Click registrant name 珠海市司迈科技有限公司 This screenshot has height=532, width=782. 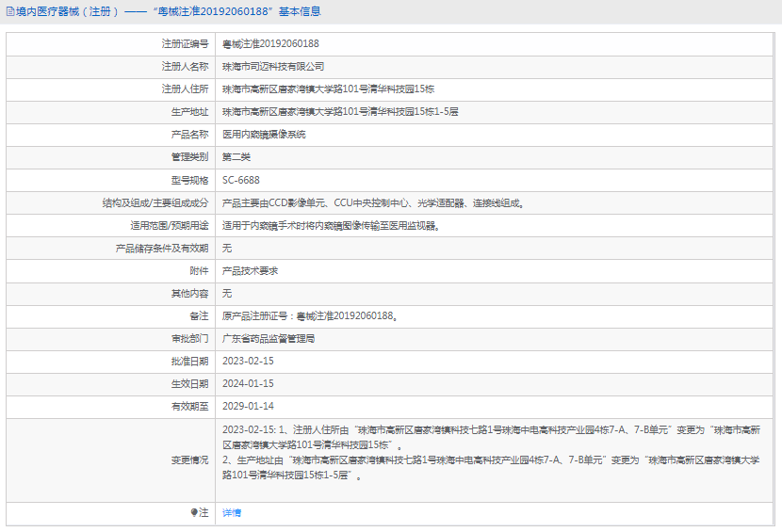(x=273, y=66)
